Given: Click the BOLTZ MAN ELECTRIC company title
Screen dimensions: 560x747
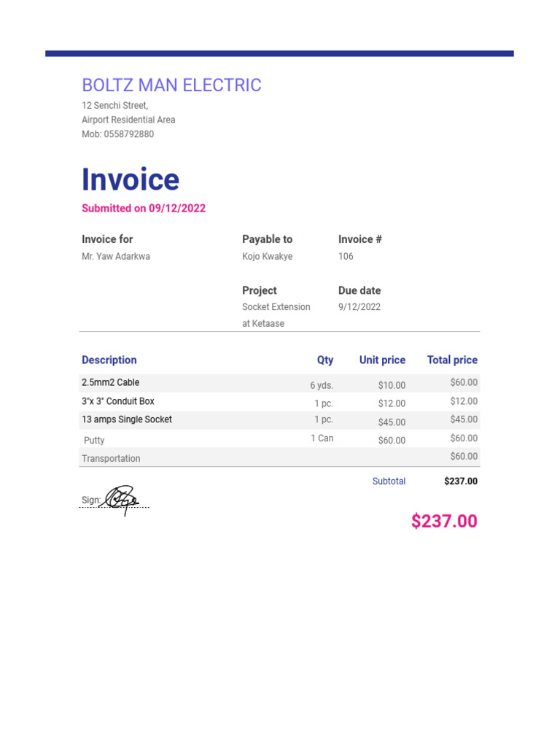Looking at the screenshot, I should tap(171, 85).
